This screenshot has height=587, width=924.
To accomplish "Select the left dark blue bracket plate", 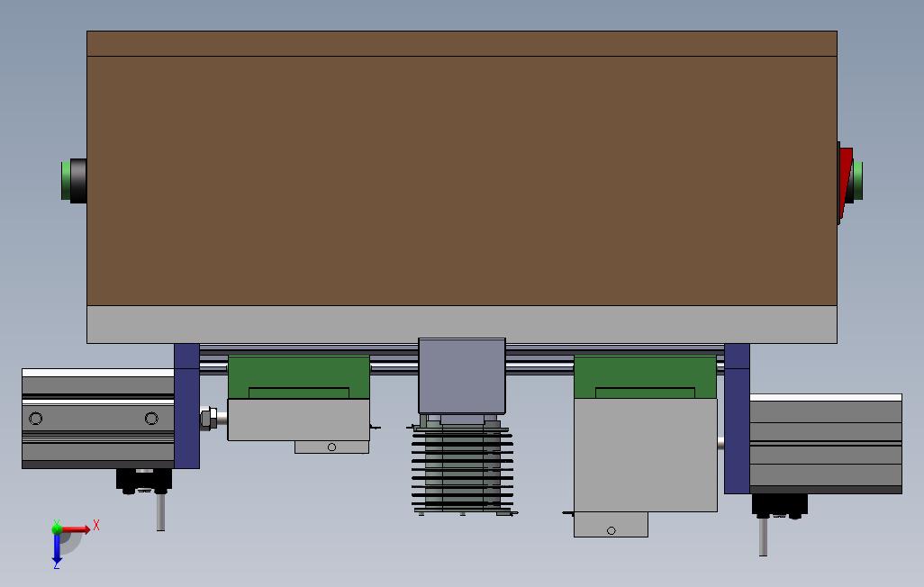I will coord(186,406).
